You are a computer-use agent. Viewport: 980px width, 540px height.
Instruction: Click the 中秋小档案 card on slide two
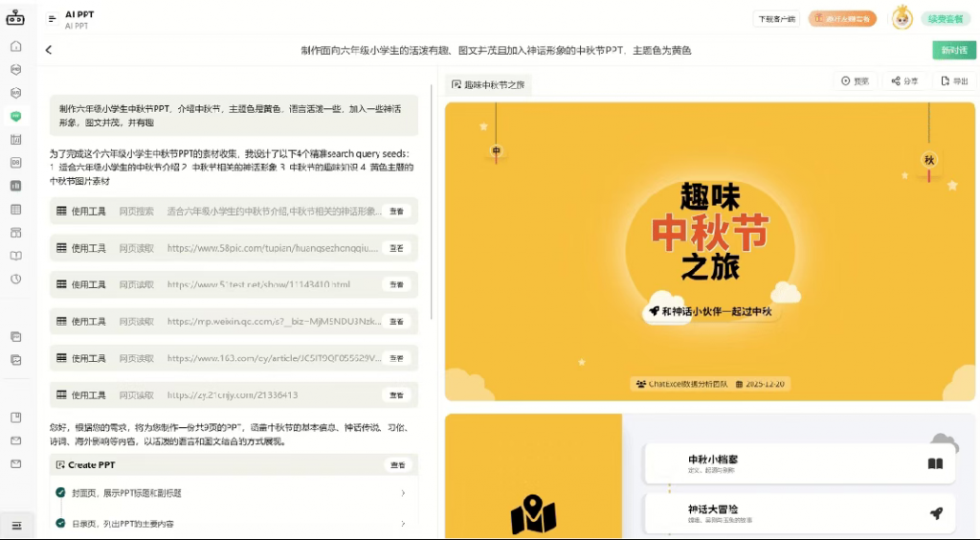click(799, 463)
